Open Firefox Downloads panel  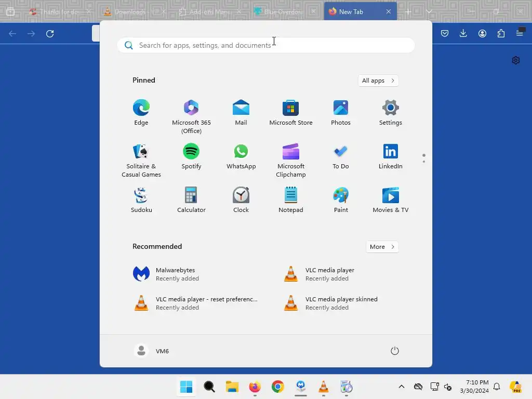(x=463, y=33)
